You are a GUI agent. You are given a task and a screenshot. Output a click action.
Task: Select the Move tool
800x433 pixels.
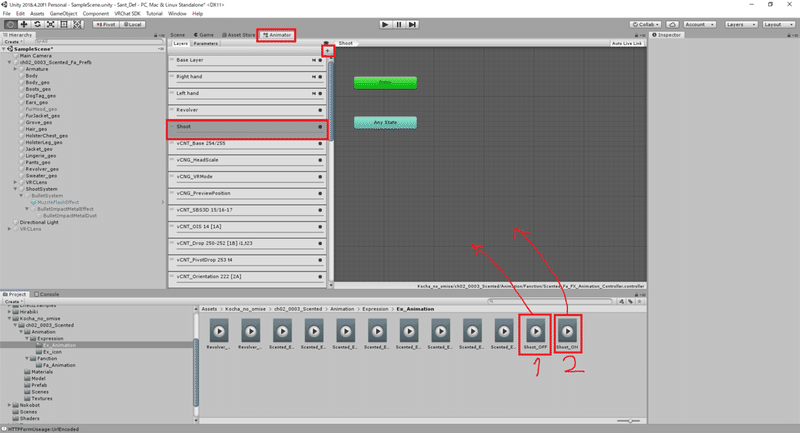coord(23,24)
